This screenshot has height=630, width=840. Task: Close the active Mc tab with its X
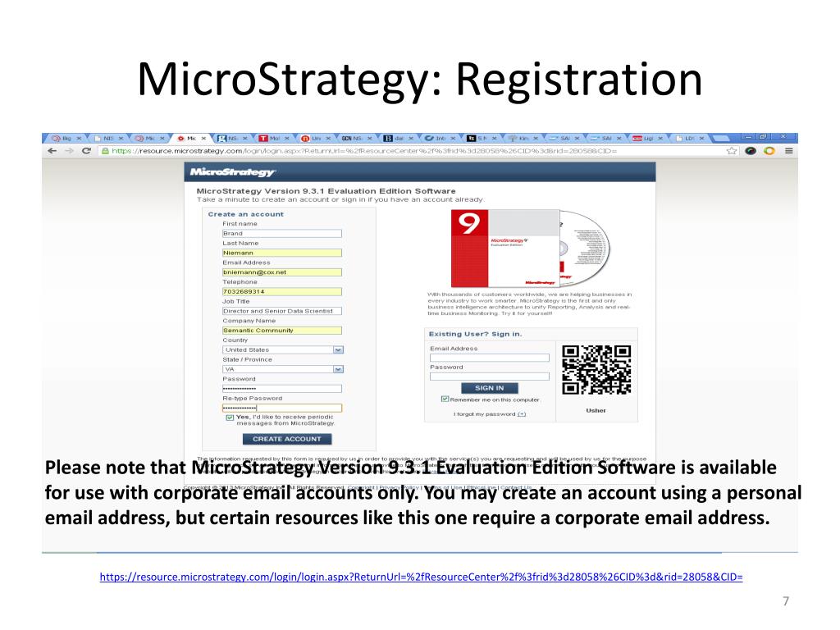[203, 138]
